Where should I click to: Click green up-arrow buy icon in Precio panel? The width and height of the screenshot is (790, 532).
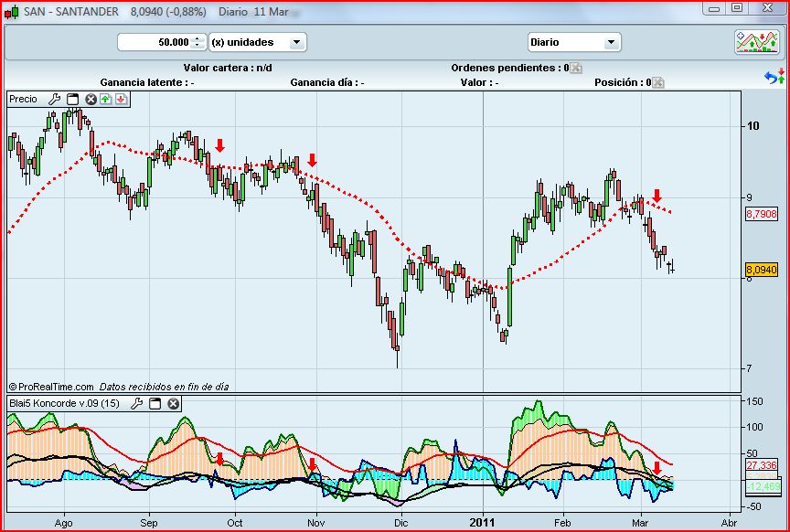tap(105, 99)
